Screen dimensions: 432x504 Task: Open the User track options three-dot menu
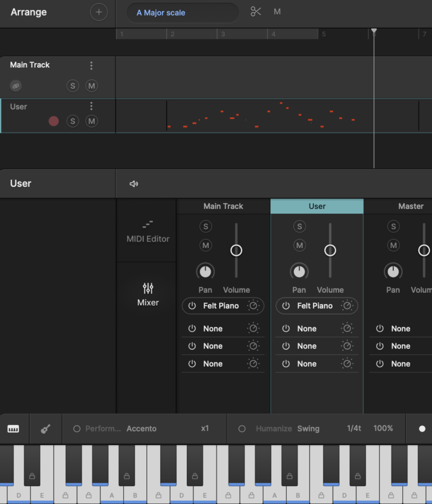pyautogui.click(x=91, y=106)
